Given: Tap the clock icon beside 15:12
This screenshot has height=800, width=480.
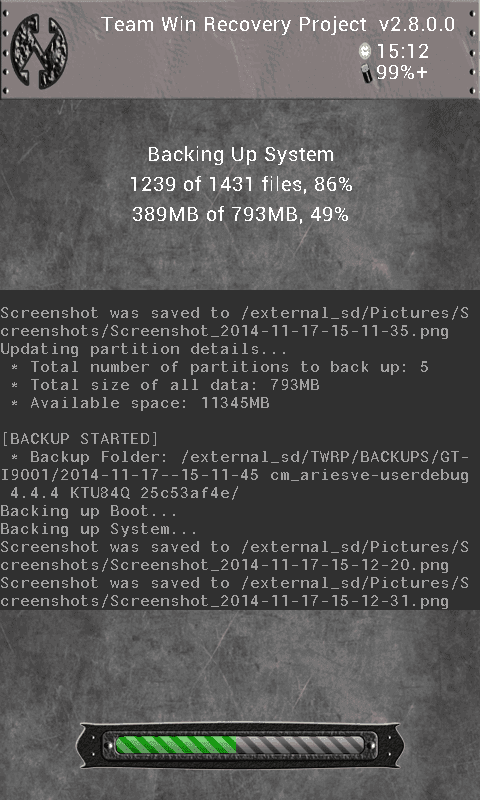Looking at the screenshot, I should click(x=365, y=51).
